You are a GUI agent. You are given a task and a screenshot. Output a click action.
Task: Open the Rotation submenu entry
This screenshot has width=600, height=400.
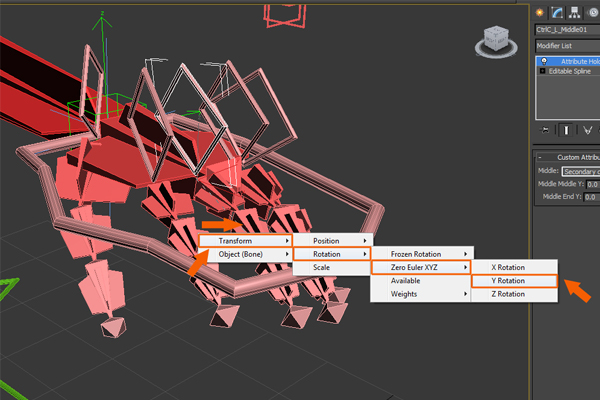click(332, 254)
